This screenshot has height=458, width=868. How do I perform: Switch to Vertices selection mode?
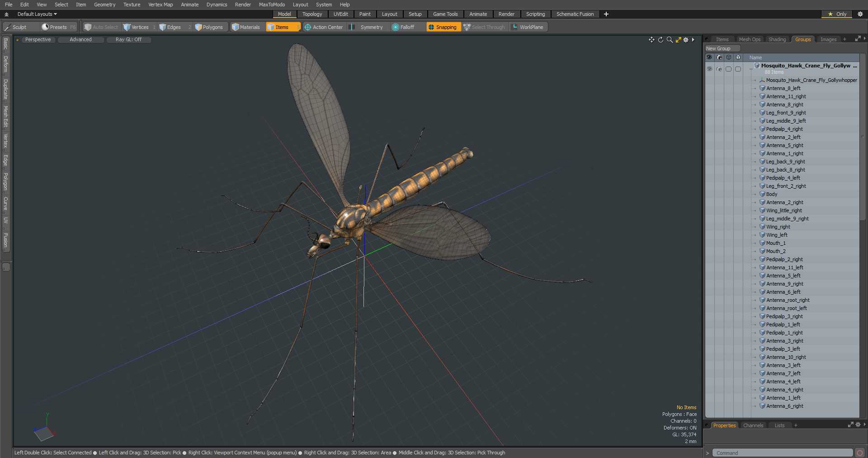click(139, 27)
